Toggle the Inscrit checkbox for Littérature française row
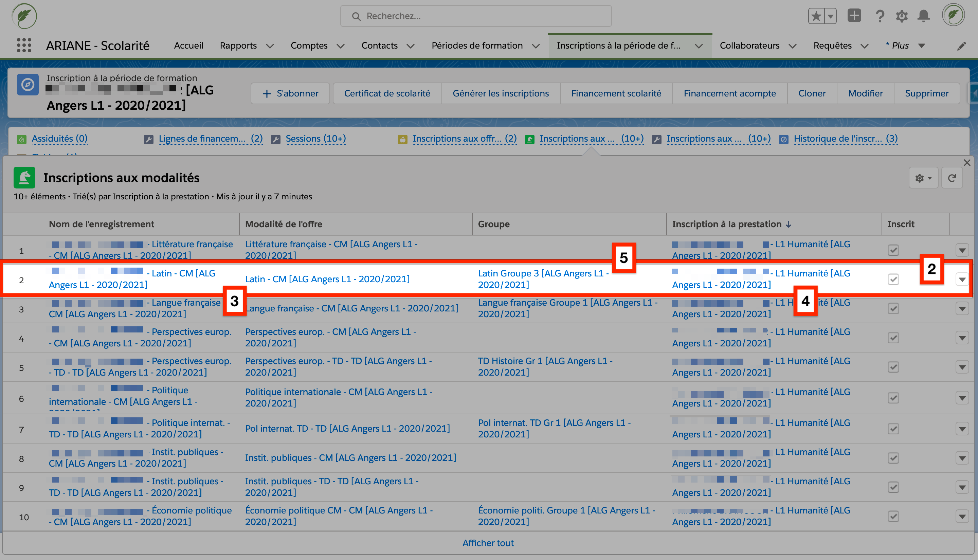Image resolution: width=978 pixels, height=560 pixels. [x=893, y=250]
